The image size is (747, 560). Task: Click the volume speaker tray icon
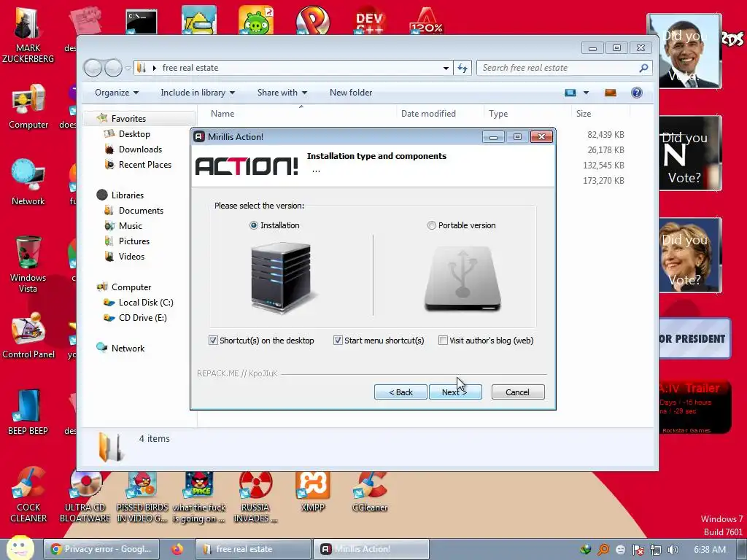(x=673, y=550)
